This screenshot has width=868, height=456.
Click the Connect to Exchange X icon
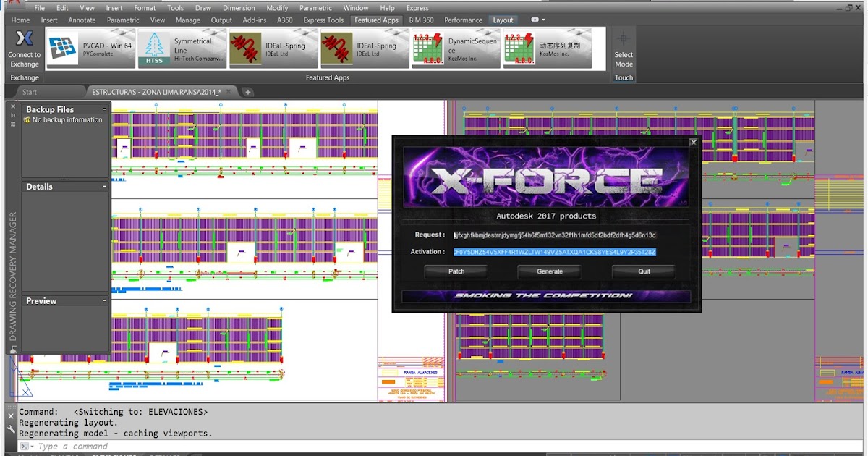[25, 38]
